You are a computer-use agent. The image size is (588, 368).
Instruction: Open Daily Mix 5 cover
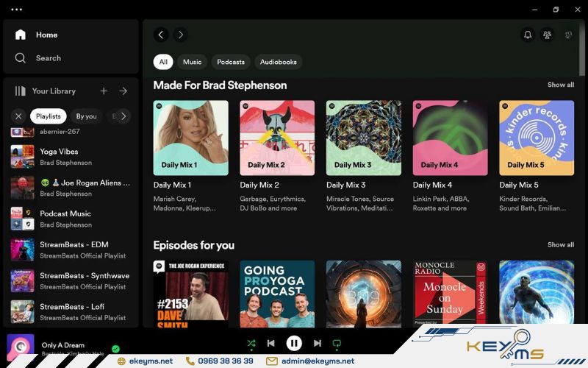tap(537, 138)
